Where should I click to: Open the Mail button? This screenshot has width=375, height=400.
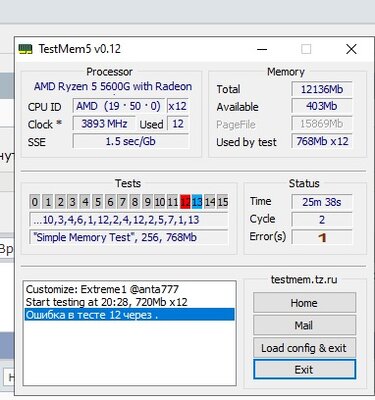point(304,325)
